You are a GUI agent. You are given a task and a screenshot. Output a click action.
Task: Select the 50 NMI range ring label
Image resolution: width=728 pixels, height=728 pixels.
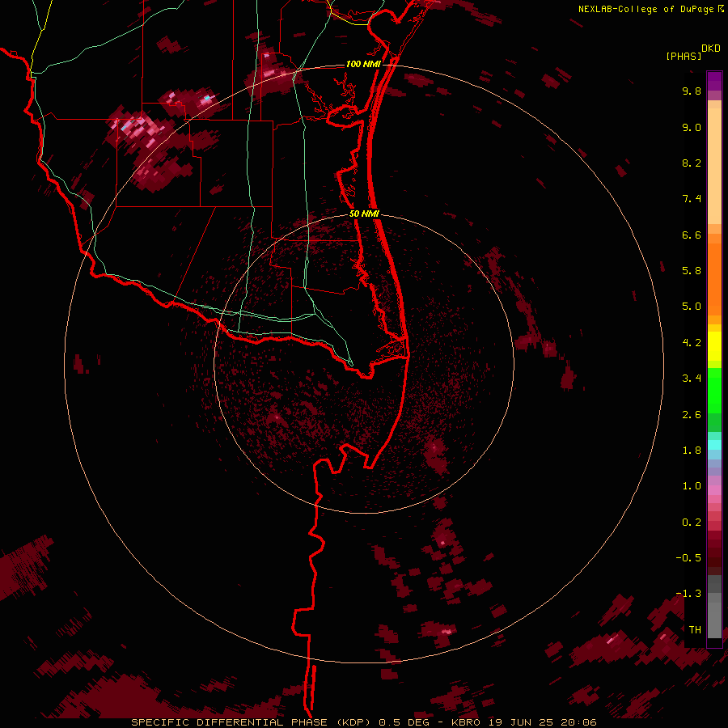(x=364, y=214)
